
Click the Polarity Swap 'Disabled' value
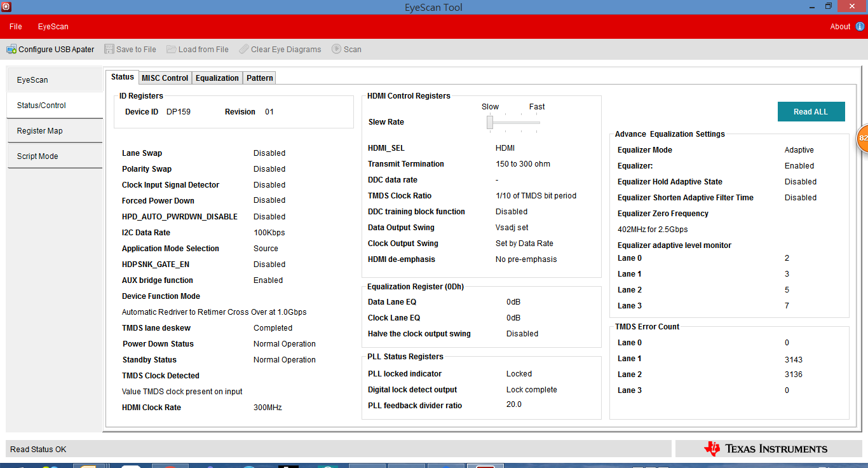point(269,169)
